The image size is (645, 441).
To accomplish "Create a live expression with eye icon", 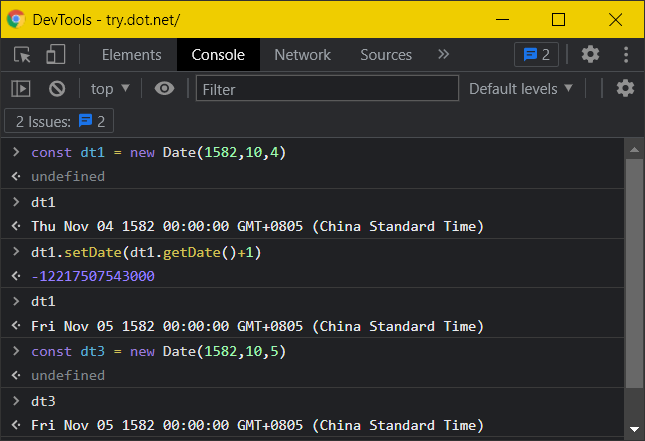I will click(x=164, y=88).
